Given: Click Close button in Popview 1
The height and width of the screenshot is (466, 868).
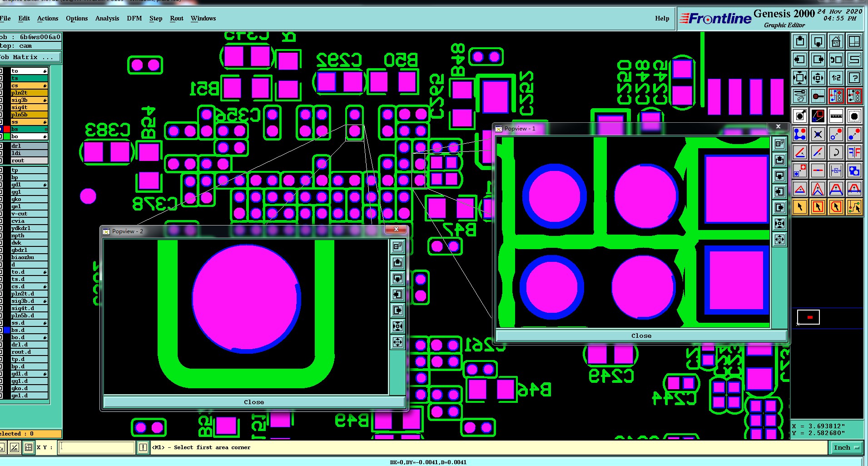Looking at the screenshot, I should coord(641,336).
